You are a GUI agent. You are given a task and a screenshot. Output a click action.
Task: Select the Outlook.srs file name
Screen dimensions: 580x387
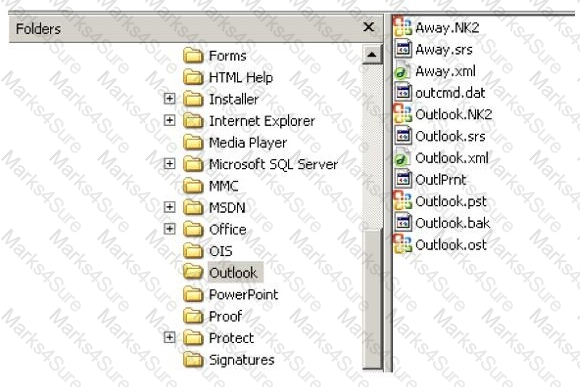451,136
